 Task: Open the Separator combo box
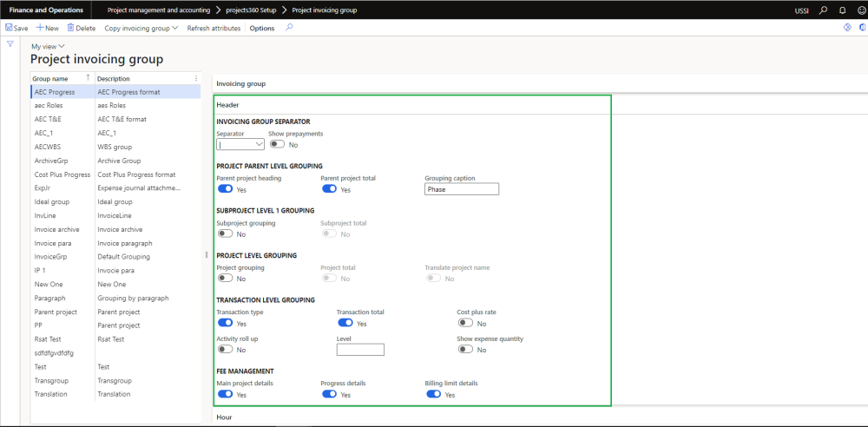(x=240, y=144)
